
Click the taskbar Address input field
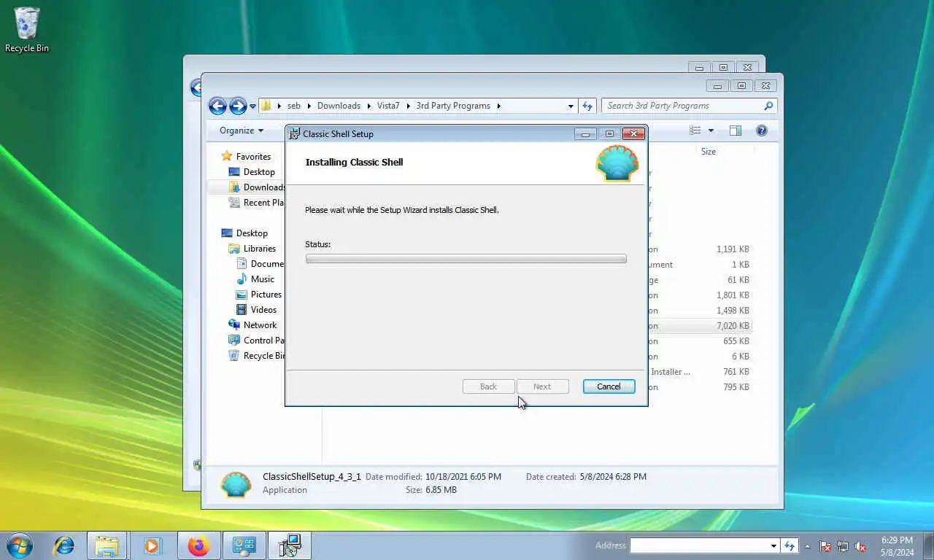coord(699,545)
